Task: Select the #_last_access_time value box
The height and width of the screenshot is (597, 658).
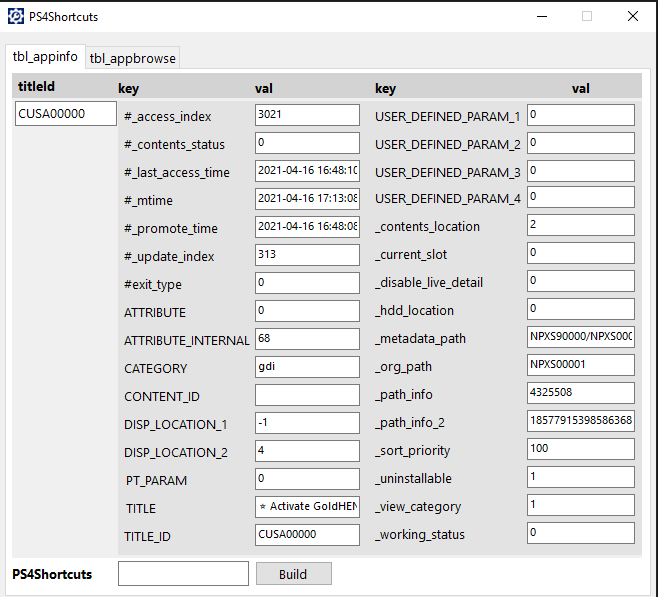Action: (307, 171)
